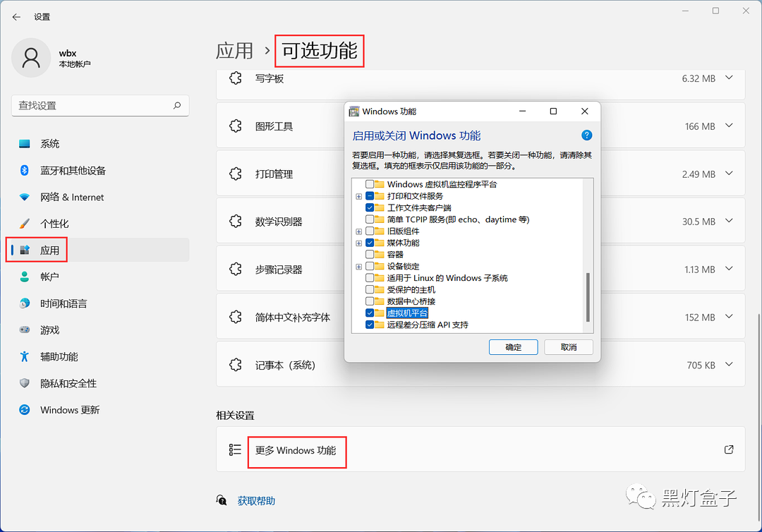Click the Accounts person icon
Image resolution: width=762 pixels, height=532 pixels.
(x=24, y=277)
